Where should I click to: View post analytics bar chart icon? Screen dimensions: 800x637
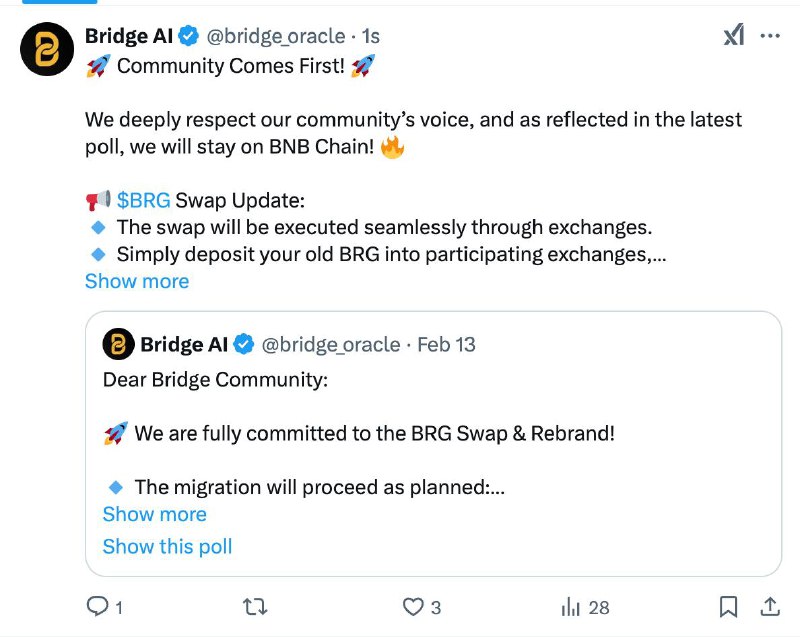click(x=570, y=607)
